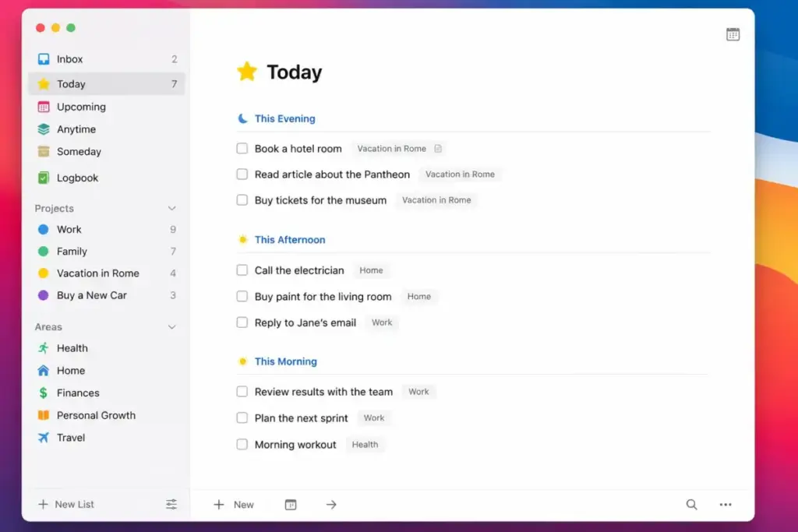This screenshot has width=798, height=532.
Task: Click the New to-do button
Action: pos(234,505)
